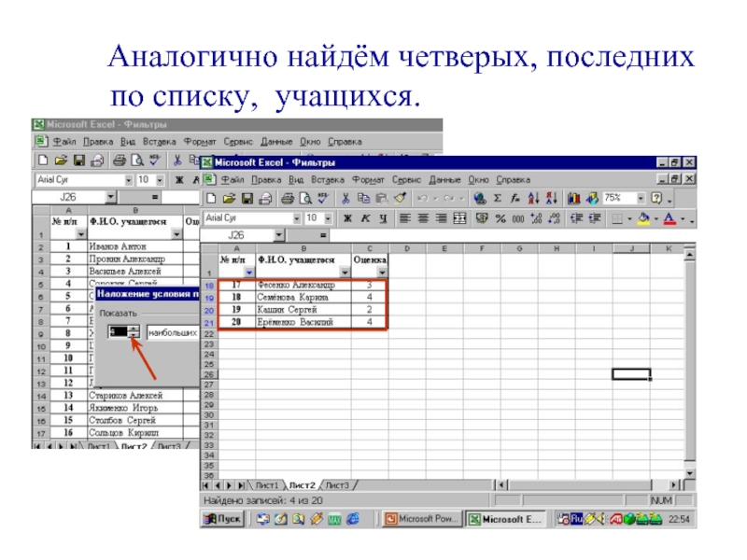Click the Copy icon in front Excel window
This screenshot has height=560, width=747.
pyautogui.click(x=363, y=198)
